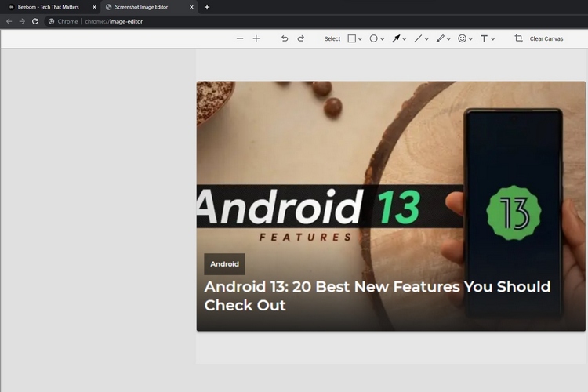Open a new browser tab
Viewport: 588px width, 392px height.
click(207, 7)
